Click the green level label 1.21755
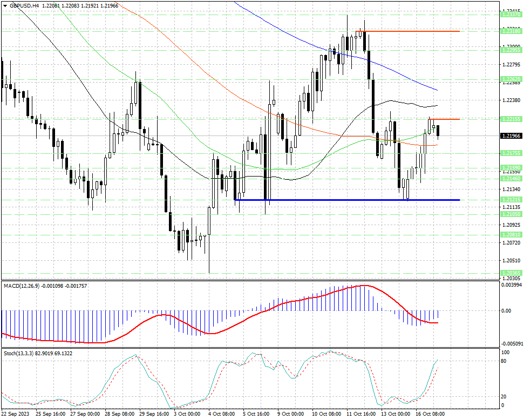 pos(511,153)
